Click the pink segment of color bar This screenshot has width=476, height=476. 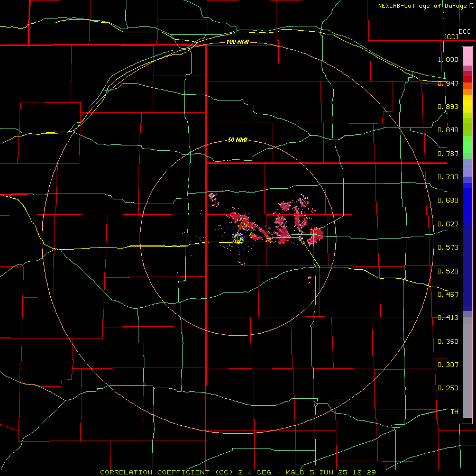467,57
